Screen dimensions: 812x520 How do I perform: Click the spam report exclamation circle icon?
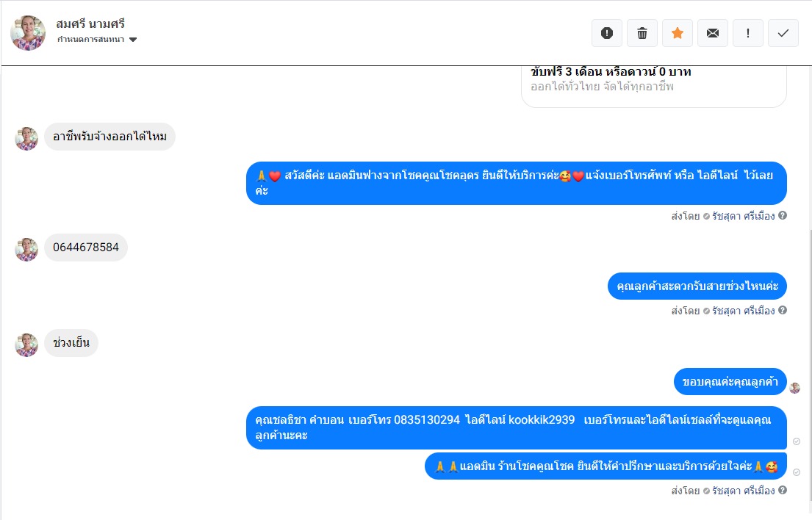[x=607, y=33]
